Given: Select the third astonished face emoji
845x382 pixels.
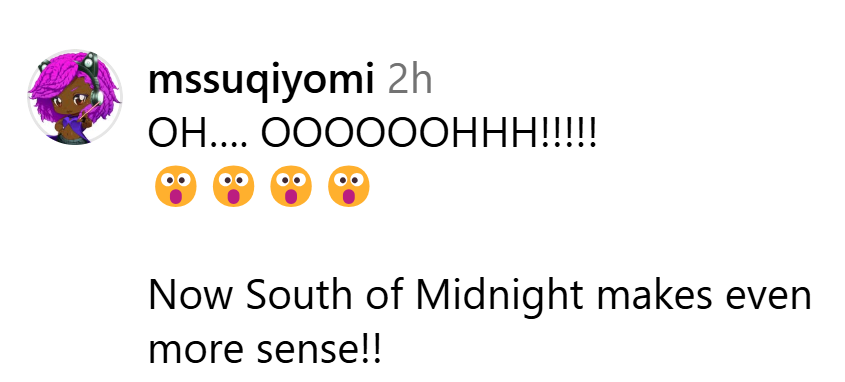Looking at the screenshot, I should pyautogui.click(x=291, y=186).
